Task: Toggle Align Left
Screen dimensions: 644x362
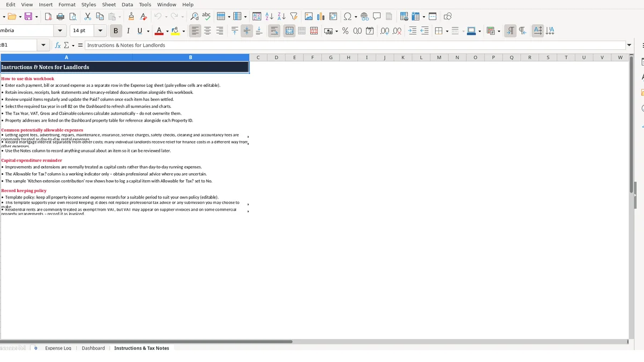Action: 195,31
